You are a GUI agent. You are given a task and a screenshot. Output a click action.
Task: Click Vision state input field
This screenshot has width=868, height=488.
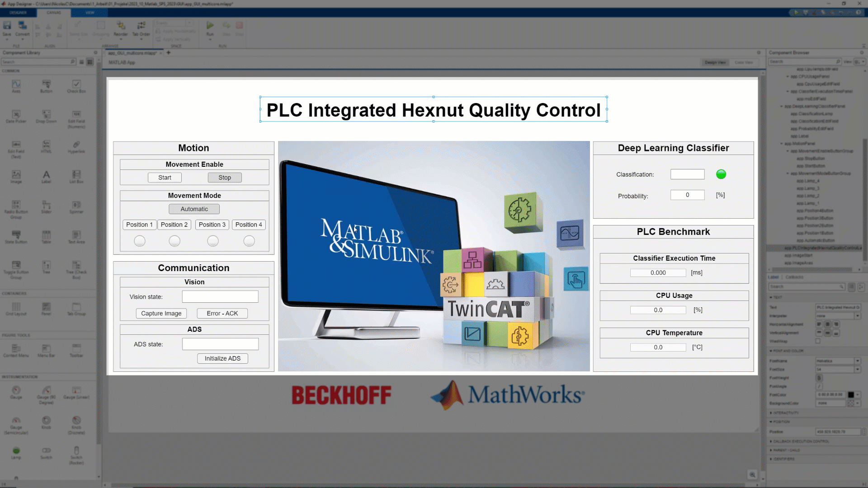220,297
